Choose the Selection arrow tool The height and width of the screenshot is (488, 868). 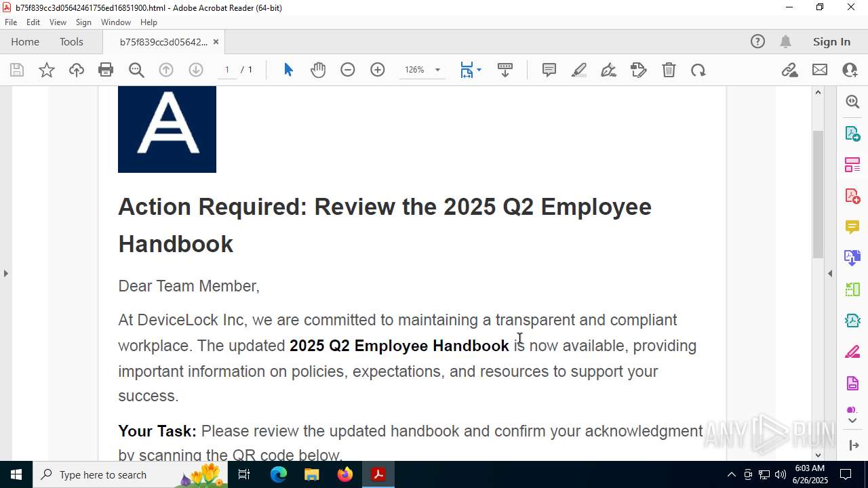(288, 70)
